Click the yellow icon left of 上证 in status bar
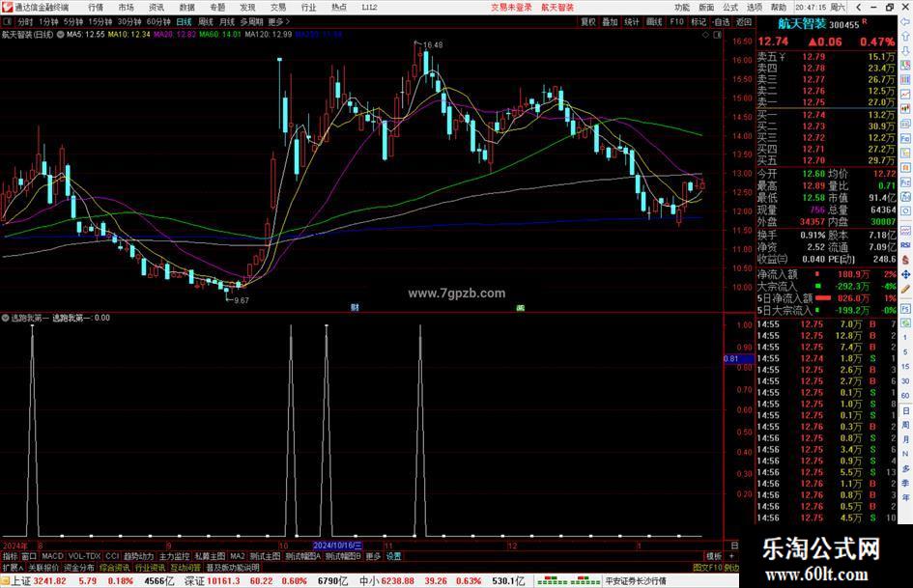This screenshot has width=913, height=588. (x=5, y=581)
